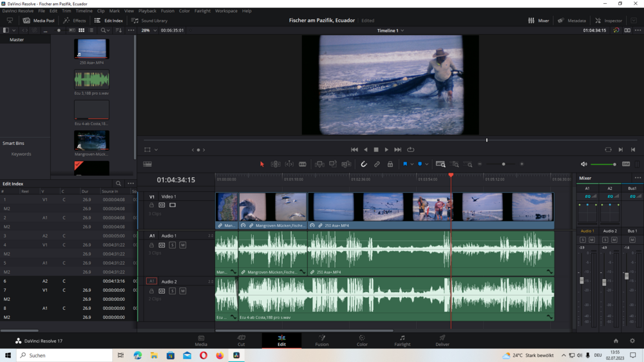Viewport: 644px width, 362px height.
Task: Select the Mangroven-Mücken clip thumbnail in media pool
Action: click(x=91, y=140)
